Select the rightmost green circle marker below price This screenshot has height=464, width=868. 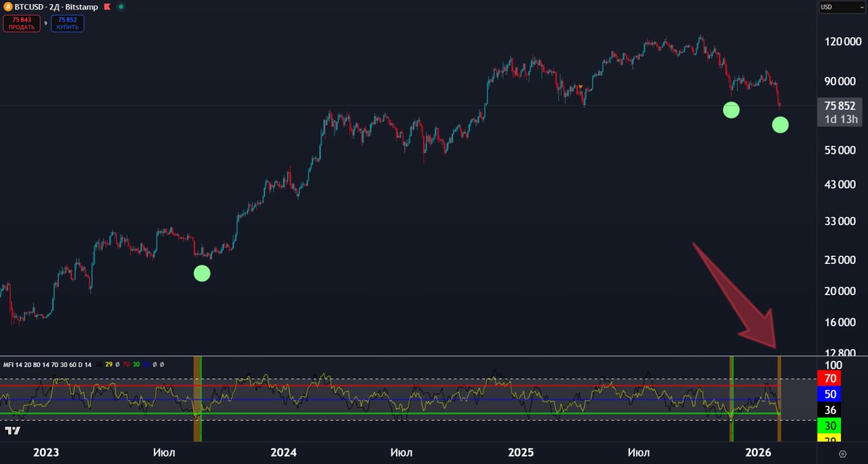(x=780, y=124)
